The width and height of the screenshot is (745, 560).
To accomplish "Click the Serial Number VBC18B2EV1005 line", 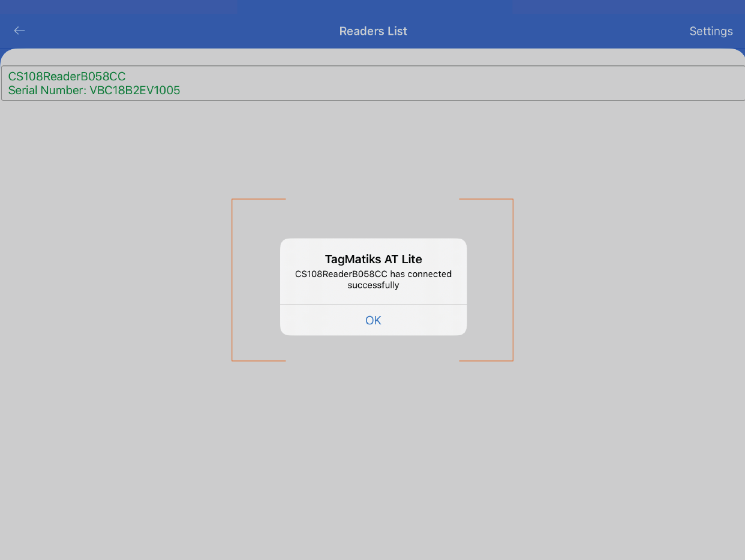I will [x=94, y=91].
